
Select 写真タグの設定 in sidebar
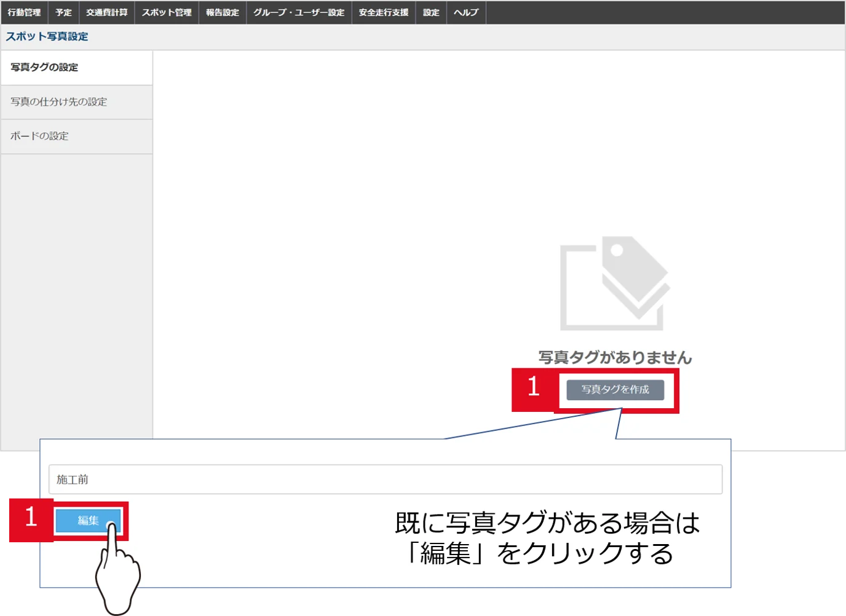coord(77,68)
